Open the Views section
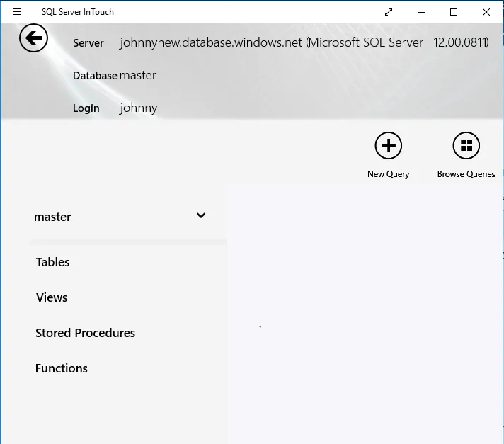 52,297
